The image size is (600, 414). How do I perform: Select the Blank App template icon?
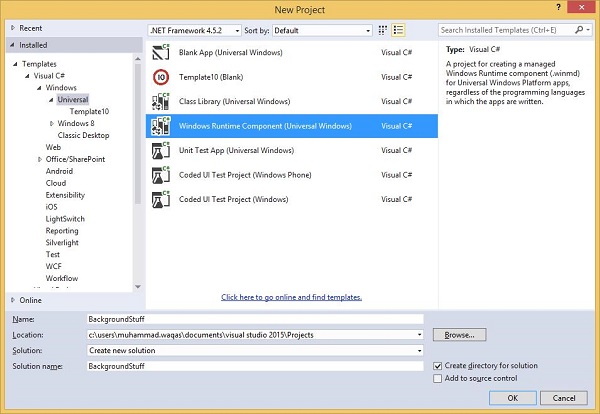click(161, 52)
